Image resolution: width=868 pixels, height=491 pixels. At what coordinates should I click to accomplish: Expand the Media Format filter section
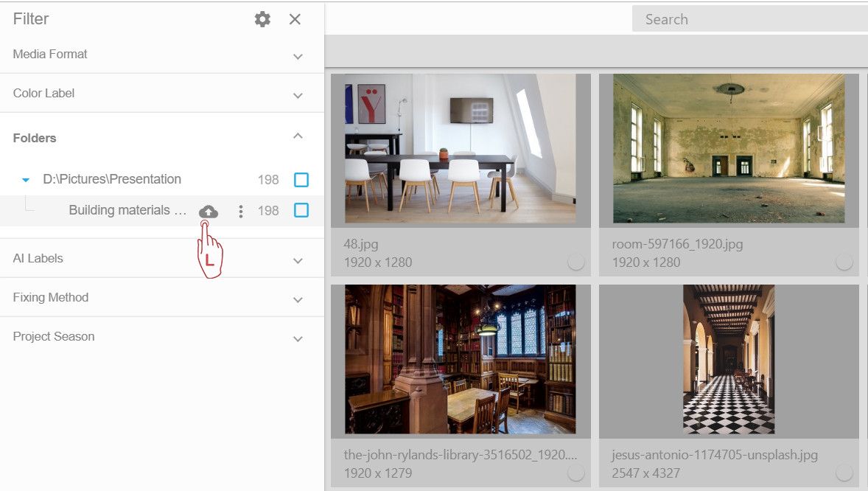click(298, 56)
